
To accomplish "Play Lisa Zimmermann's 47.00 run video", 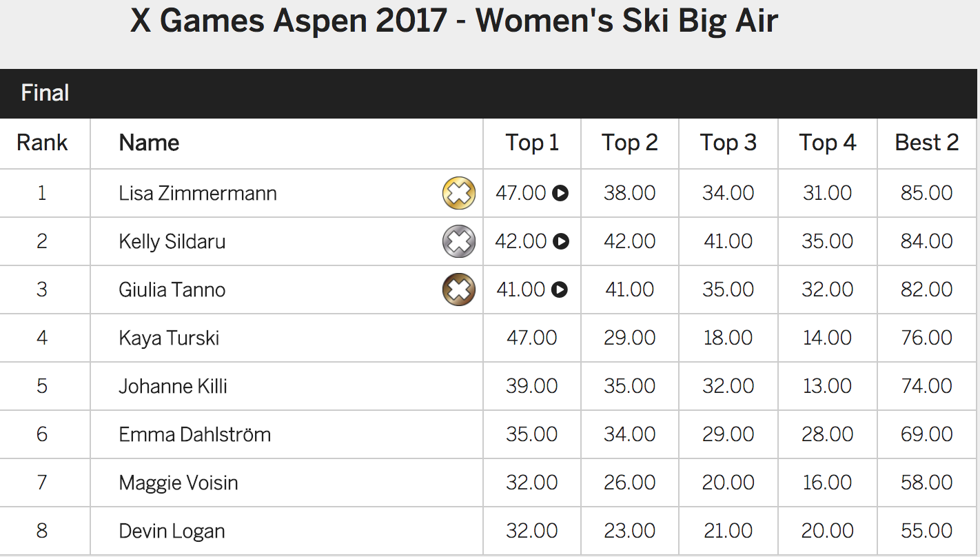I will (x=560, y=193).
